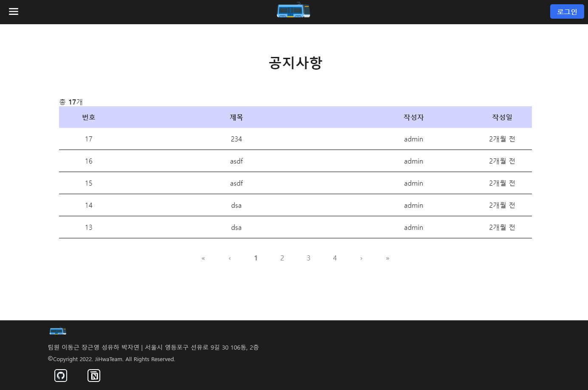Image resolution: width=588 pixels, height=390 pixels.
Task: Open notice number 14 titled dsa
Action: (x=236, y=205)
